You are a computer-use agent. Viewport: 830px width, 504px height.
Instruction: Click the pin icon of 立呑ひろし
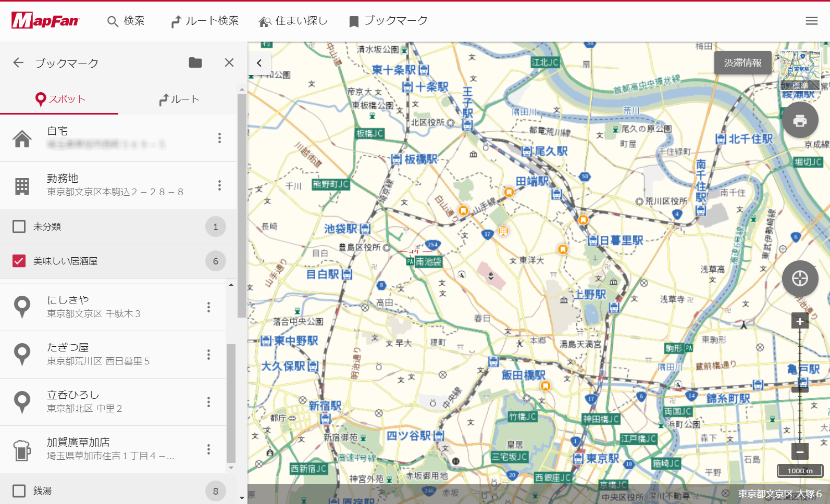[22, 402]
